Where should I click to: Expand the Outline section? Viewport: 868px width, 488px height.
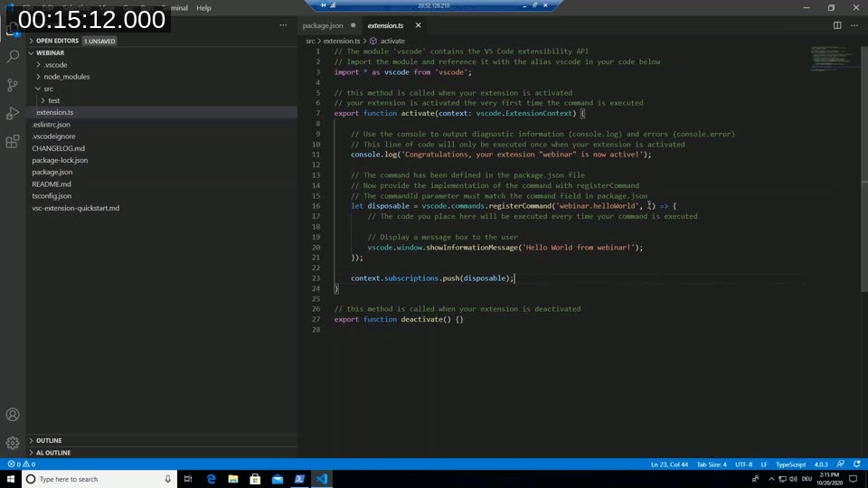[x=49, y=440]
